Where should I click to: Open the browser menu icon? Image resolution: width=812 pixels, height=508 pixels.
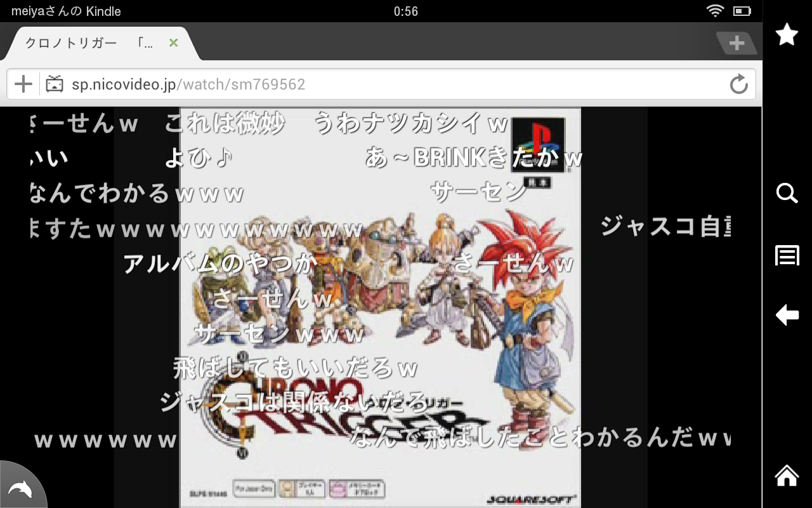tap(787, 256)
